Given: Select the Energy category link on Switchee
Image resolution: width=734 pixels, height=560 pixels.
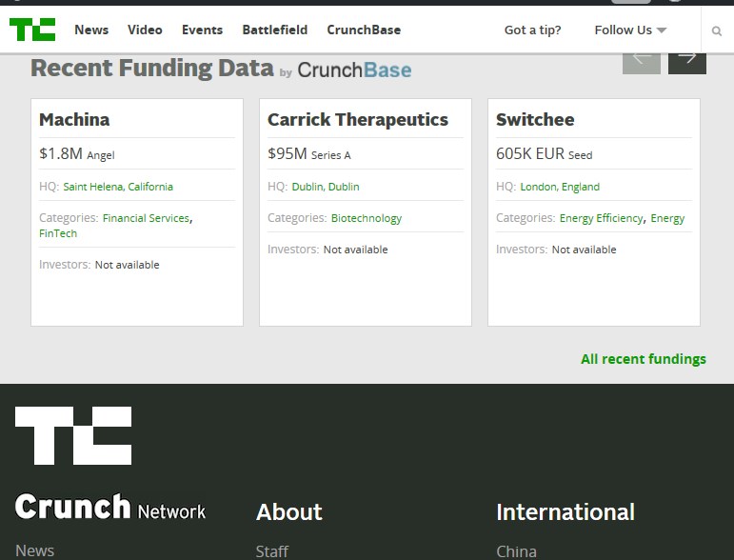Looking at the screenshot, I should click(667, 219).
